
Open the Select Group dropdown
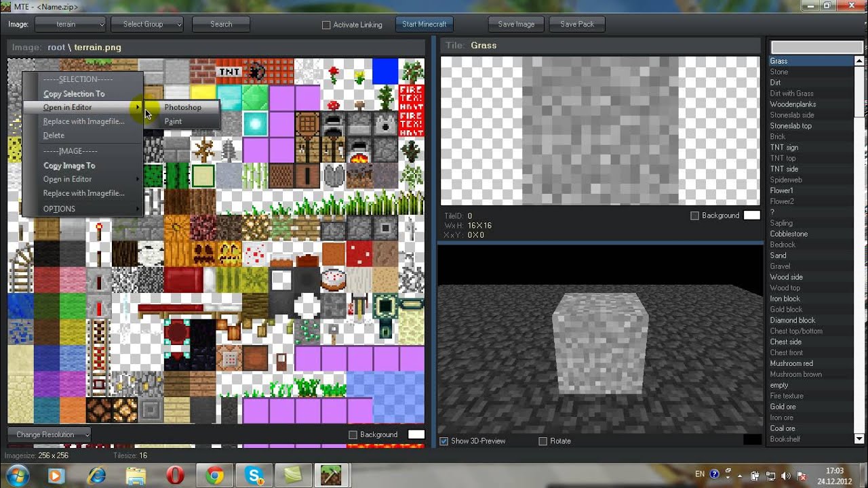click(x=147, y=24)
